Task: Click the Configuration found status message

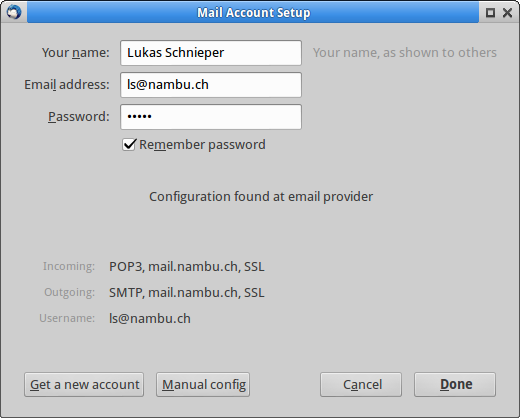Action: tap(261, 197)
